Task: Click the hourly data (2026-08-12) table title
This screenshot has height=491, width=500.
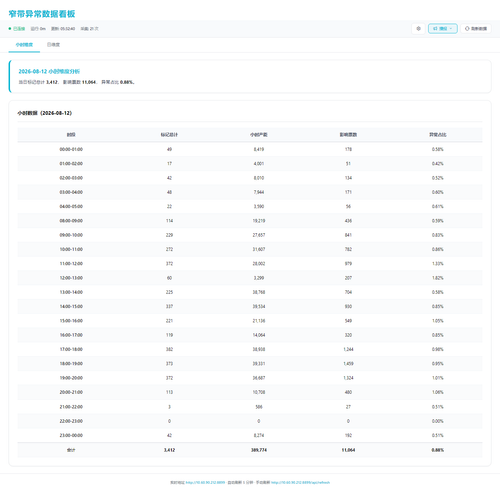Action: [x=45, y=113]
